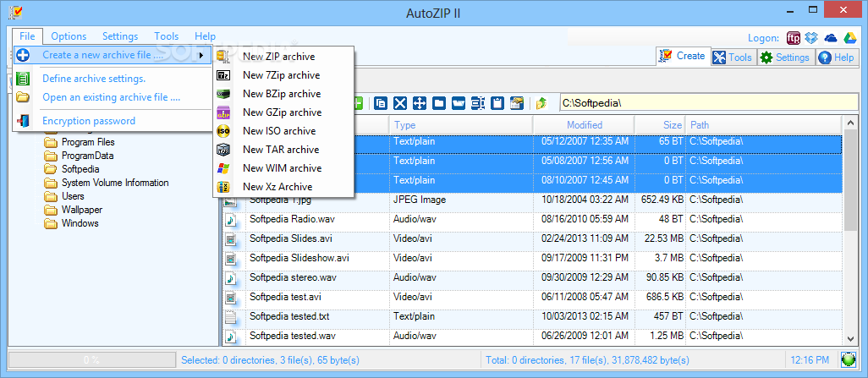
Task: Click the move arrows toolbar icon
Action: [x=420, y=103]
